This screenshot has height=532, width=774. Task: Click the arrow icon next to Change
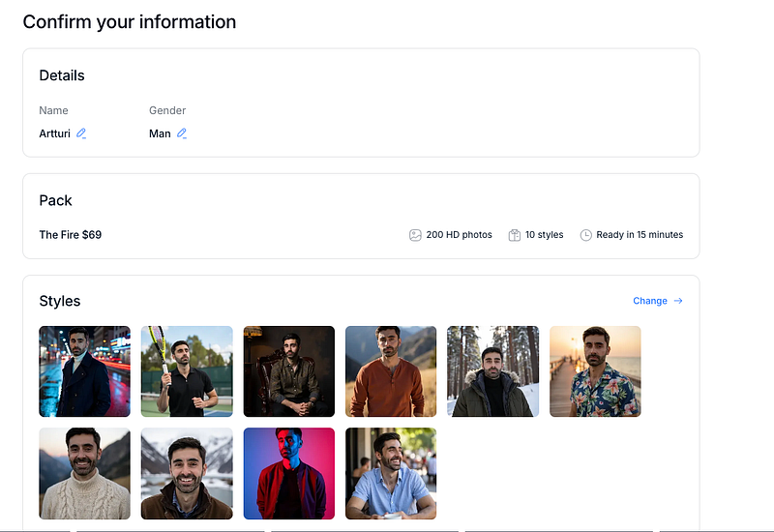pyautogui.click(x=678, y=301)
